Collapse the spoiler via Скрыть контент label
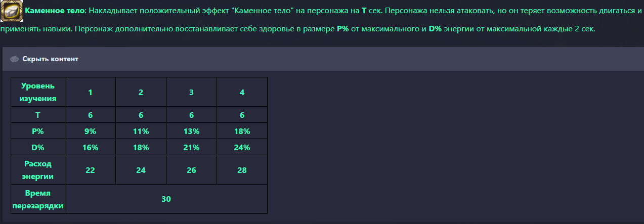The height and width of the screenshot is (224, 644). tap(50, 59)
